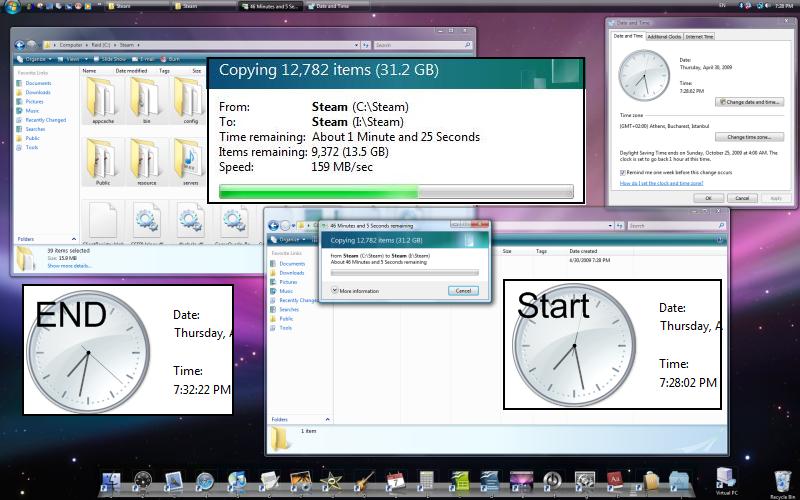Click the power button icon in dock
The height and width of the screenshot is (500, 800).
552,481
